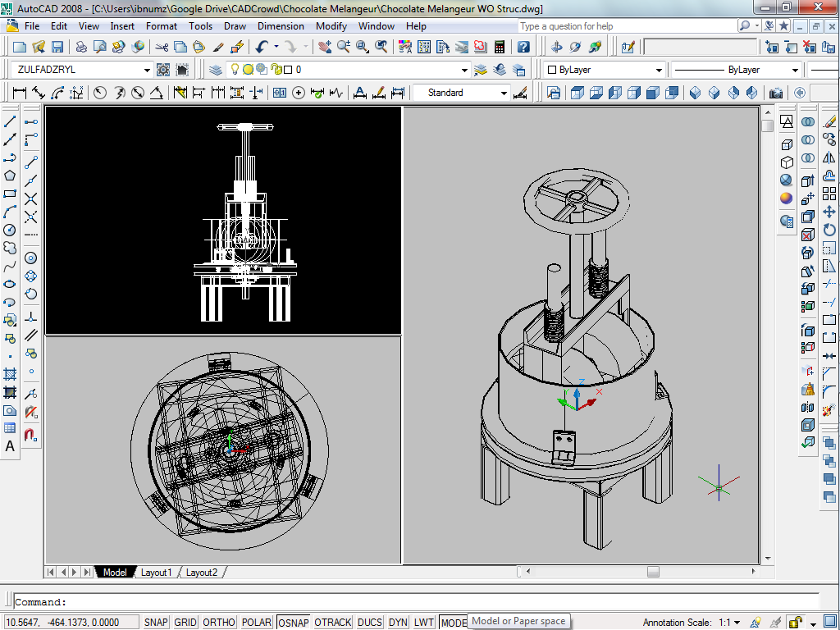Activate the Pan Realtime hand tool
Screen dimensions: 840x630
325,48
